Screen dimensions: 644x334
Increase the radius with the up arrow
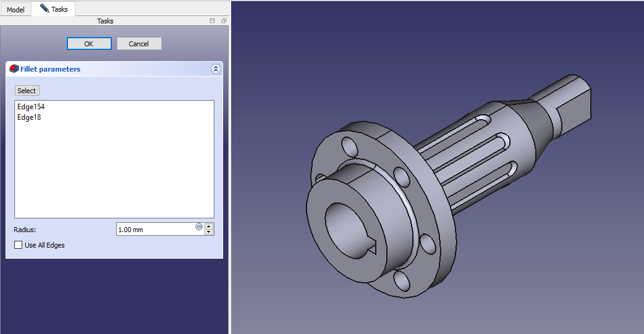point(209,226)
